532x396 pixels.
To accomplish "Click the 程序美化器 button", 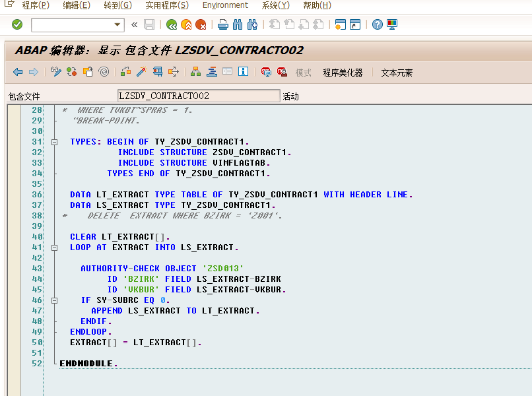I will 343,73.
